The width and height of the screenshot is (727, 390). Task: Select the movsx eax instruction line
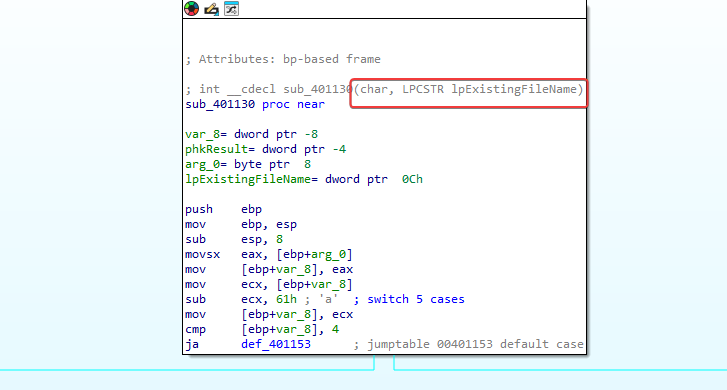[269, 255]
